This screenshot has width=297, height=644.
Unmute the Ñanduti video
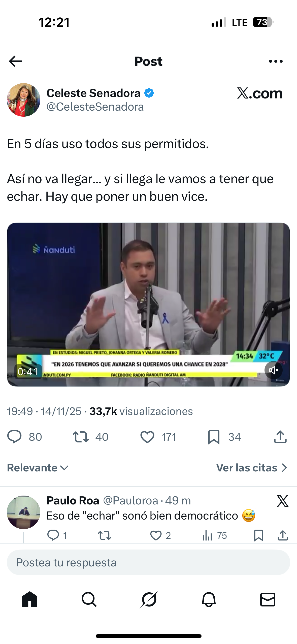[x=273, y=370]
